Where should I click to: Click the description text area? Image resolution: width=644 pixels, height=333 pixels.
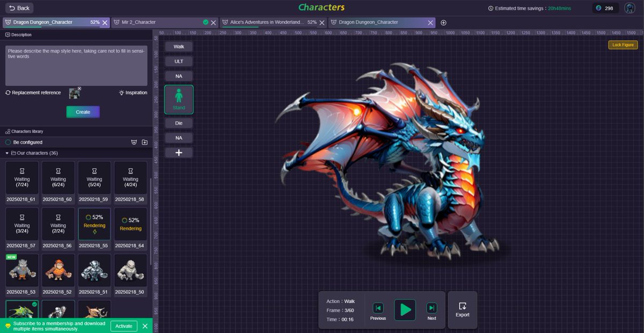[76, 66]
